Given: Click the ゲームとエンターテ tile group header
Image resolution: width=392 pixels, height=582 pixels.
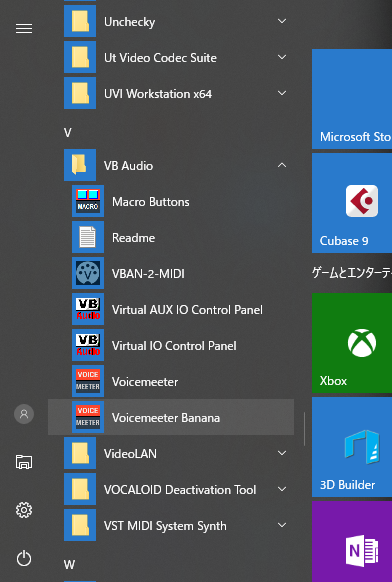Looking at the screenshot, I should point(352,274).
